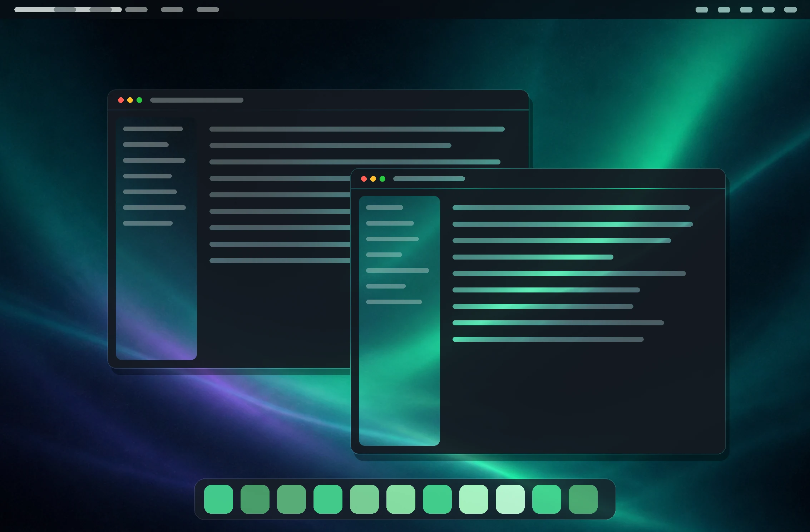The height and width of the screenshot is (532, 810).
Task: Click the first content line in the front window
Action: pyautogui.click(x=571, y=208)
